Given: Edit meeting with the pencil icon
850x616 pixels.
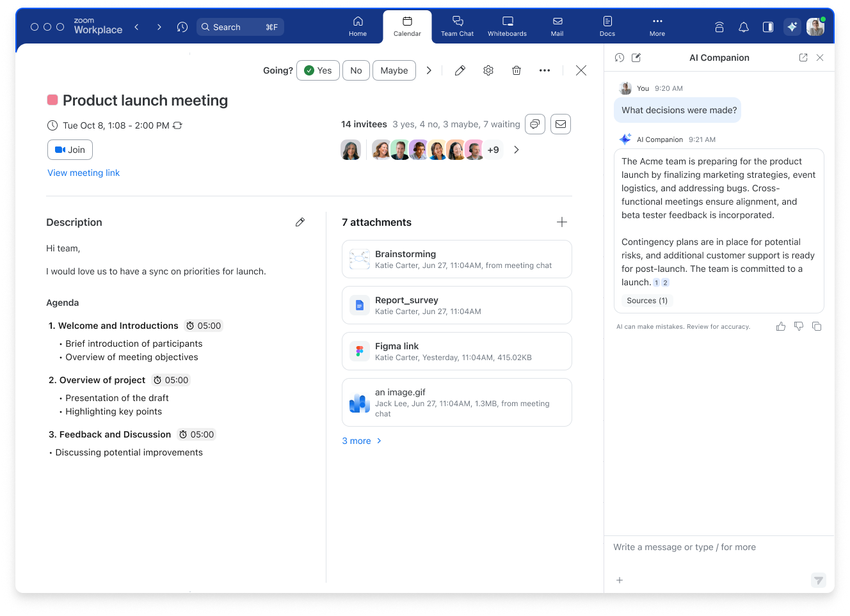Looking at the screenshot, I should coord(460,70).
